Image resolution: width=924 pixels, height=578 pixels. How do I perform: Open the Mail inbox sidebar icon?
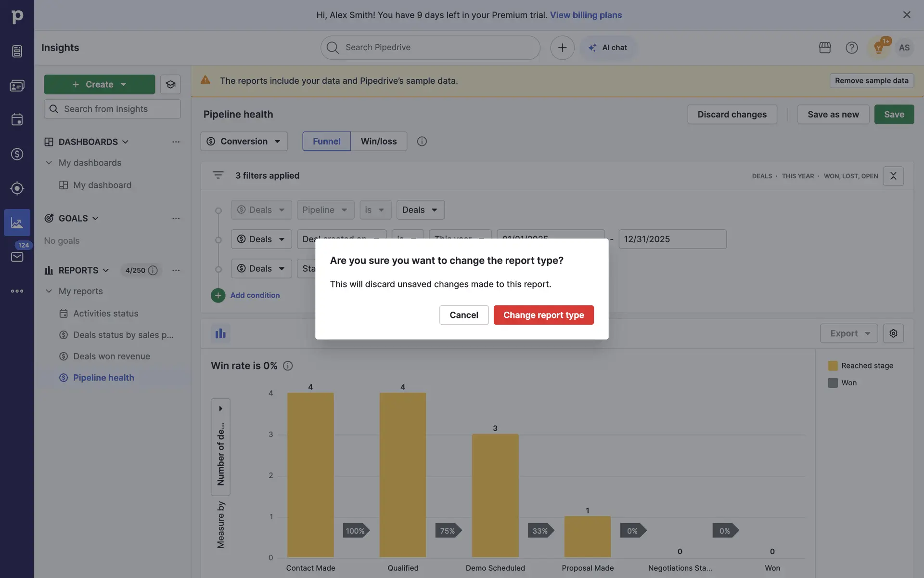[x=17, y=257]
